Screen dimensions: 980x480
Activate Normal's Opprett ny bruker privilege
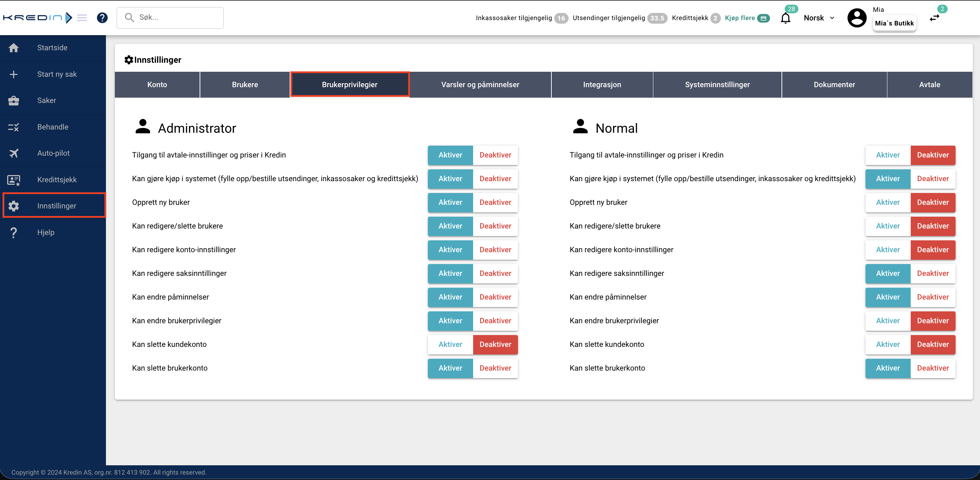tap(887, 202)
